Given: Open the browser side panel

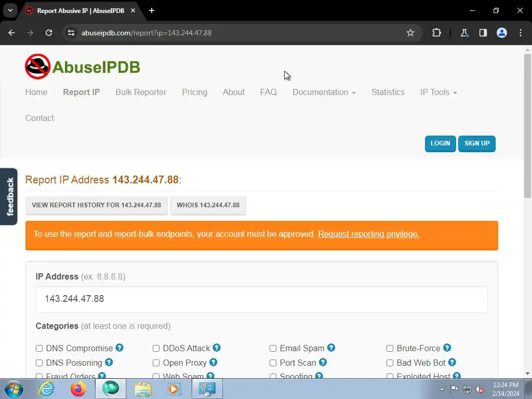Looking at the screenshot, I should 483,33.
